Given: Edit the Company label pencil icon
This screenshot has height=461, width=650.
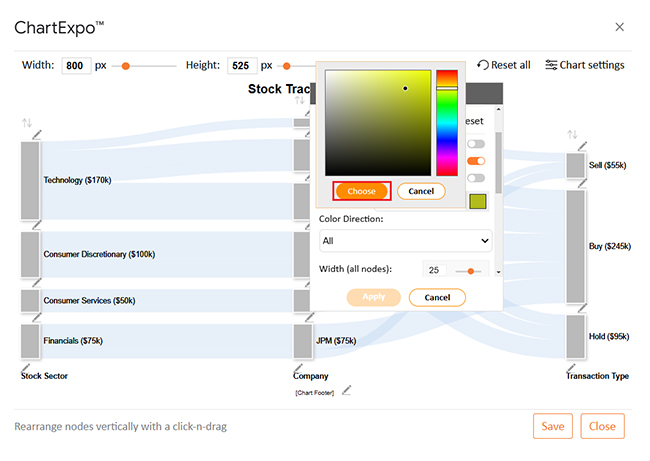Looking at the screenshot, I should click(x=298, y=367).
